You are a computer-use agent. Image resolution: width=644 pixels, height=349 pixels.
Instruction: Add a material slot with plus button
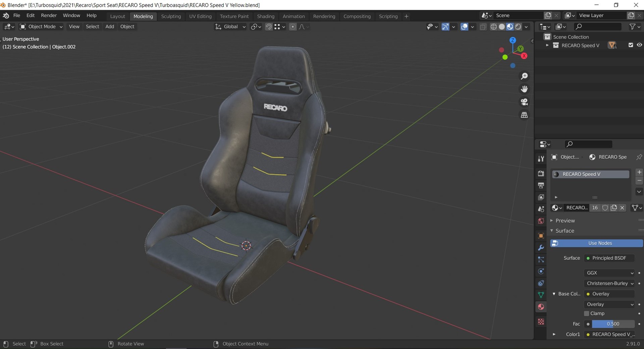tap(639, 172)
